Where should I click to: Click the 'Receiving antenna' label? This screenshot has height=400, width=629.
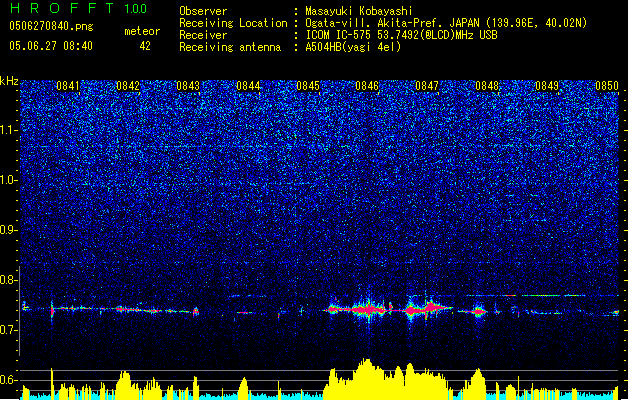230,47
